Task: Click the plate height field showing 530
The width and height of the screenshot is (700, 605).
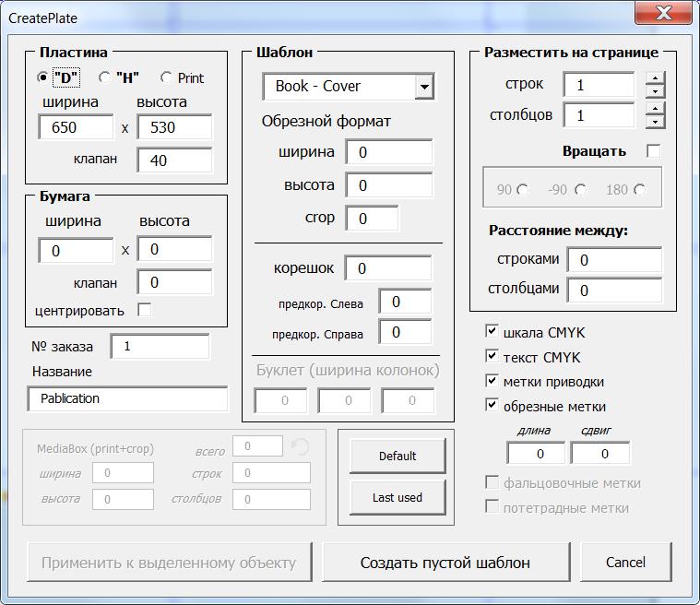Action: pos(174,127)
